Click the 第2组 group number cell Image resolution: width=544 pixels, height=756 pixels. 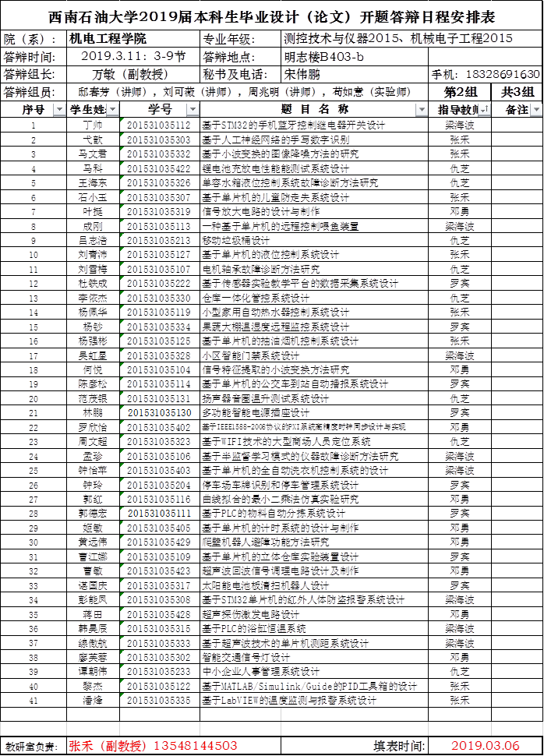tap(460, 93)
